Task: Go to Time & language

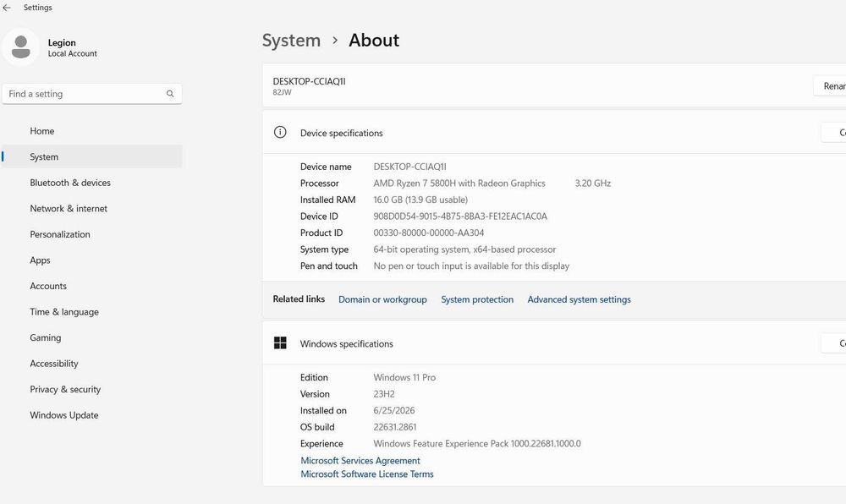Action: 91,312
